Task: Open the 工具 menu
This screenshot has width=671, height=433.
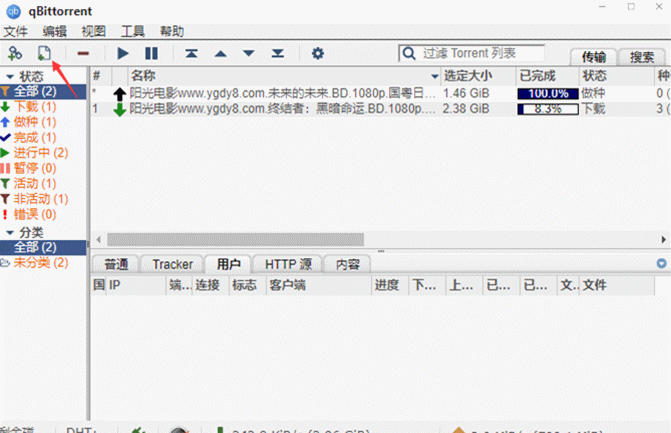Action: tap(133, 31)
